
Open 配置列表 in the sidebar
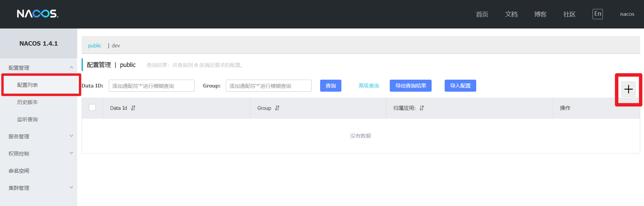27,85
